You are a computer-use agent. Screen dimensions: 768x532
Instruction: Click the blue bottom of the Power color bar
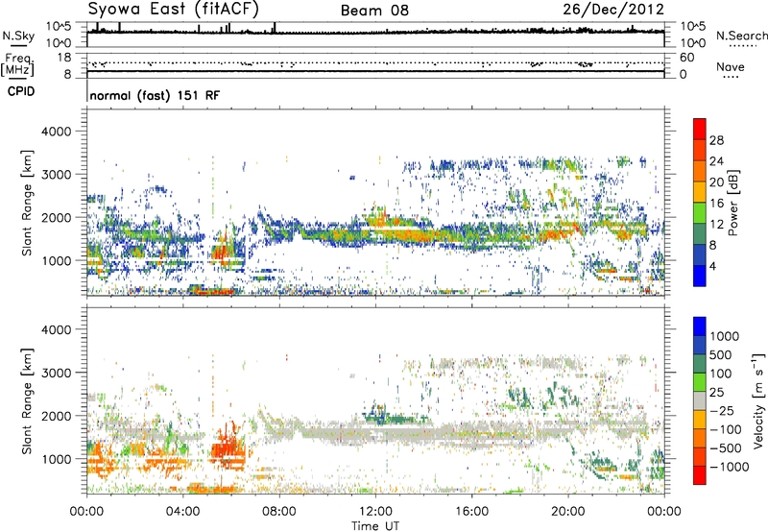pyautogui.click(x=700, y=276)
